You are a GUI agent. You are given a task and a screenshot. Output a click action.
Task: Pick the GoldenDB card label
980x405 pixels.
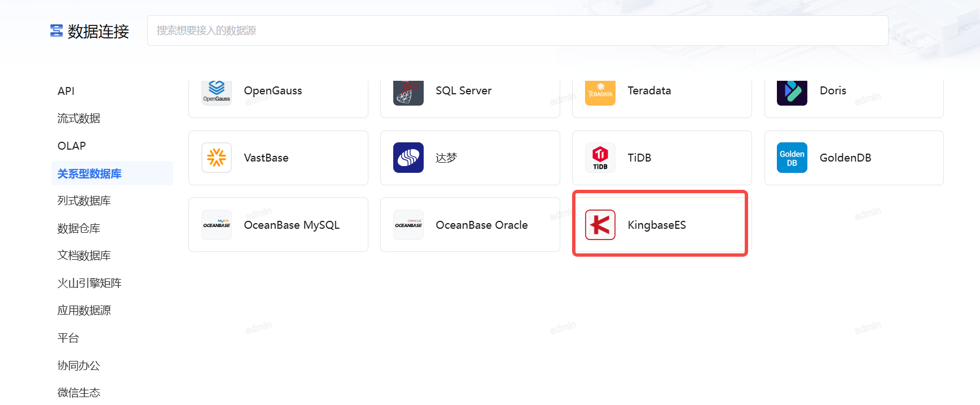point(845,158)
